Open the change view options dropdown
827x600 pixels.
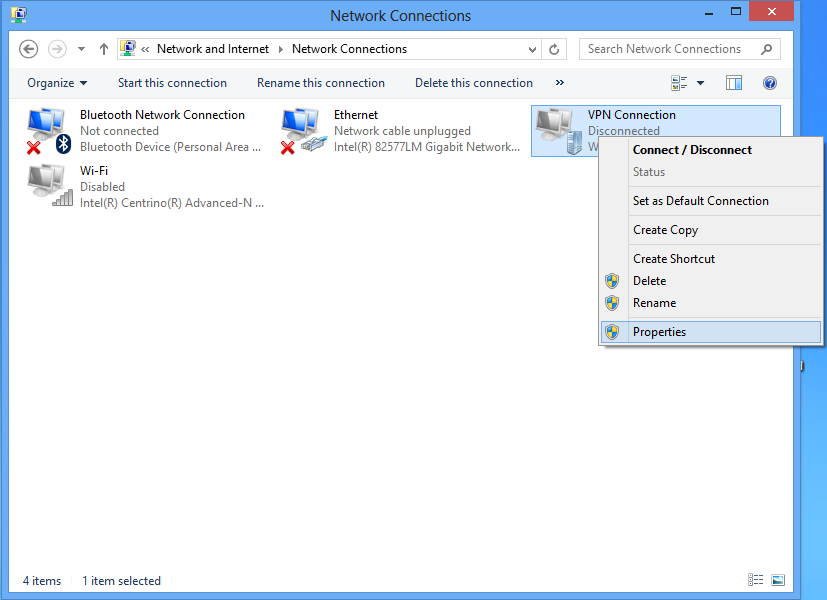700,83
